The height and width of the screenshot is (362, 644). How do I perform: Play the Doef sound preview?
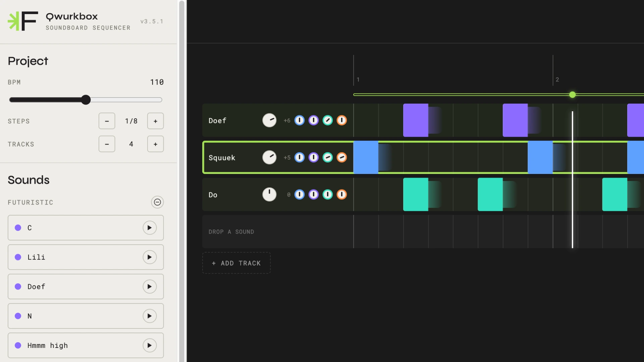tap(150, 287)
